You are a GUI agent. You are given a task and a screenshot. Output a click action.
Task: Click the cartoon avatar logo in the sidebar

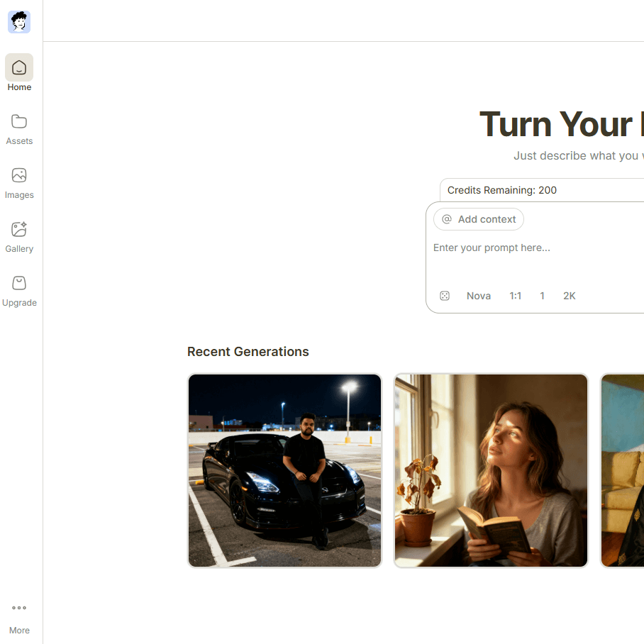click(x=19, y=22)
